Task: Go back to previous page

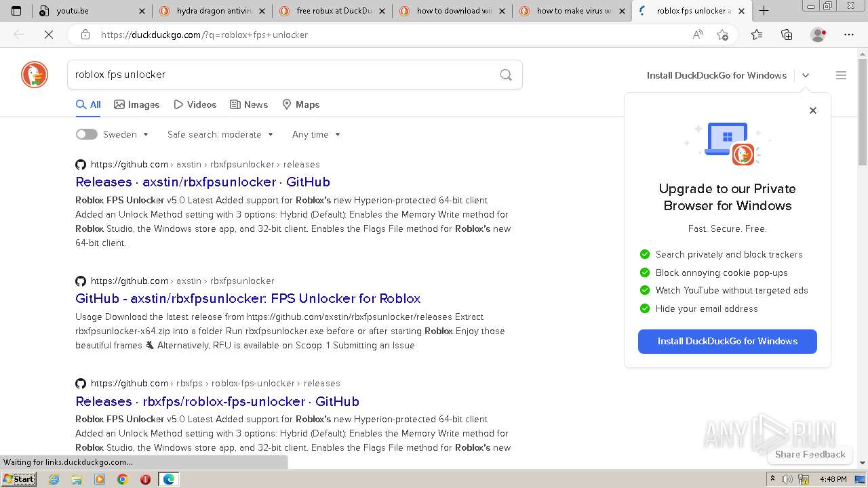Action: [19, 35]
